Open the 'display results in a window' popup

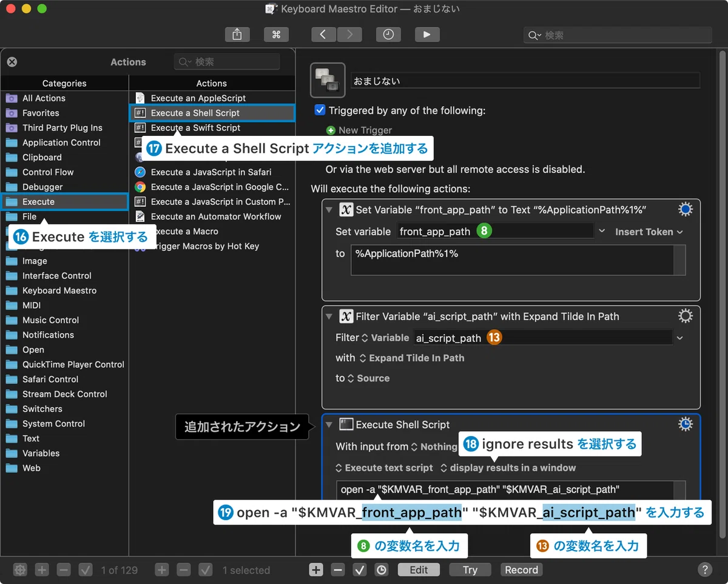coord(508,468)
